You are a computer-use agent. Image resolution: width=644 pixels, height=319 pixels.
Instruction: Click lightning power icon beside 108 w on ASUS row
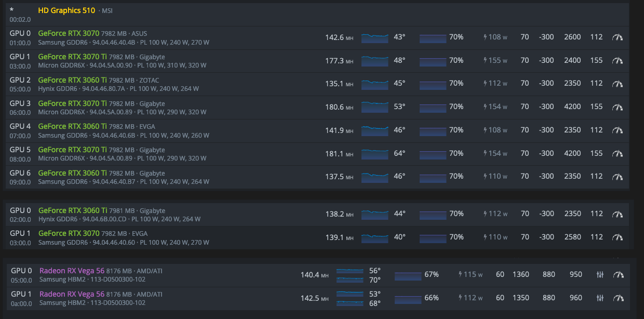coord(486,37)
